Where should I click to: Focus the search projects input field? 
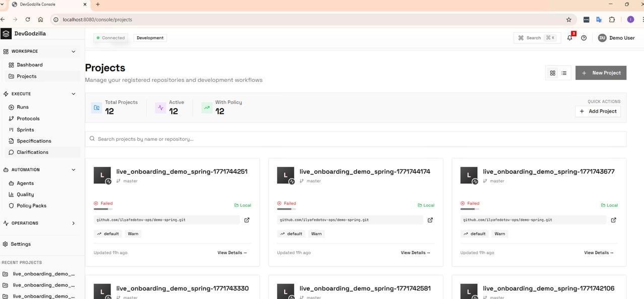point(355,139)
